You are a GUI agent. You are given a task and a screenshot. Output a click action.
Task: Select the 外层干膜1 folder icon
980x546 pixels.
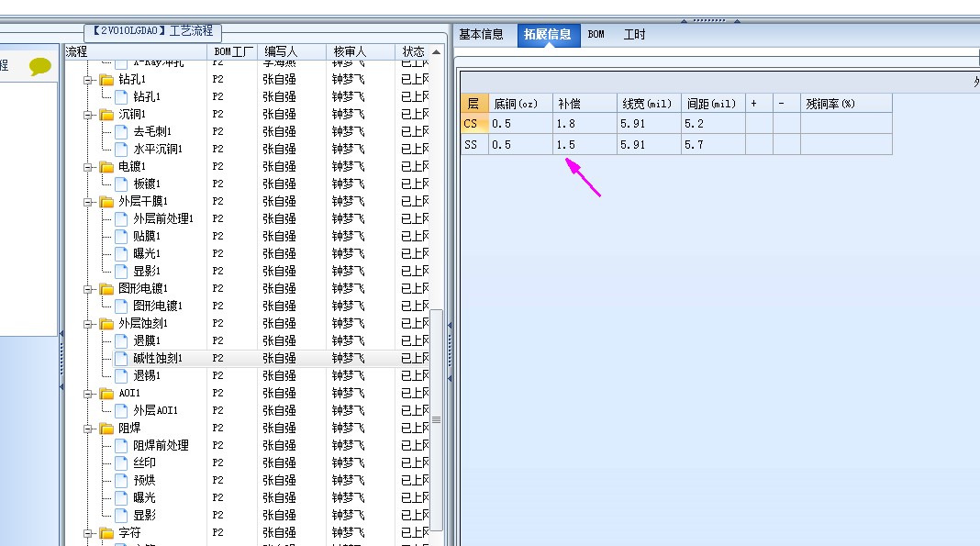[x=106, y=202]
